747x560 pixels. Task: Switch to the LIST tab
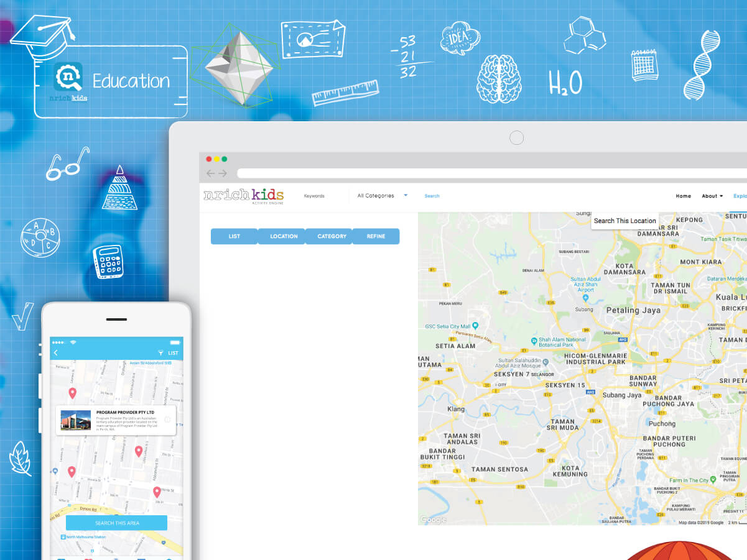[234, 236]
